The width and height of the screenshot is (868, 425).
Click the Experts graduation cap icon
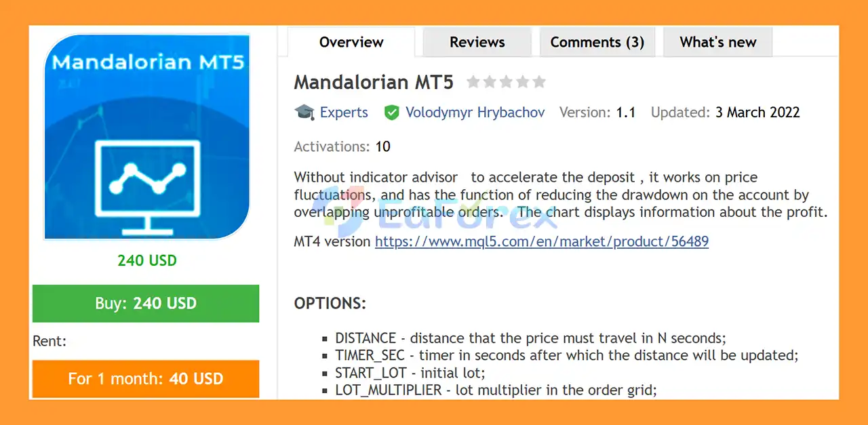coord(304,112)
